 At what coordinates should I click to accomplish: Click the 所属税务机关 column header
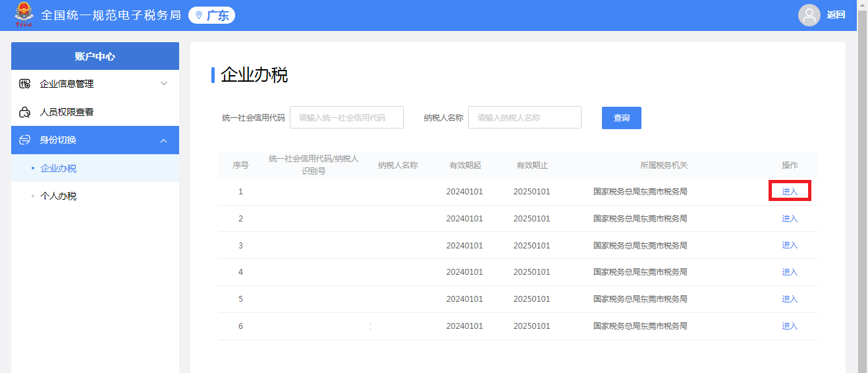coord(664,165)
